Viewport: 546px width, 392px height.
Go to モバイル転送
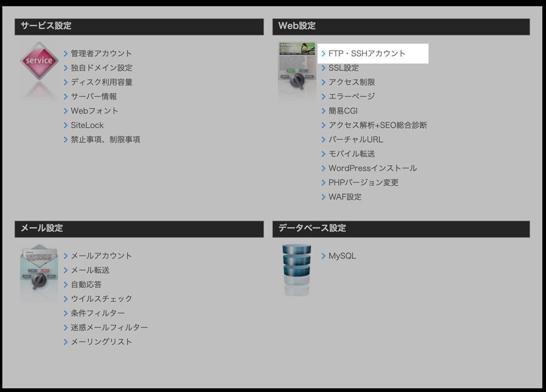point(351,154)
